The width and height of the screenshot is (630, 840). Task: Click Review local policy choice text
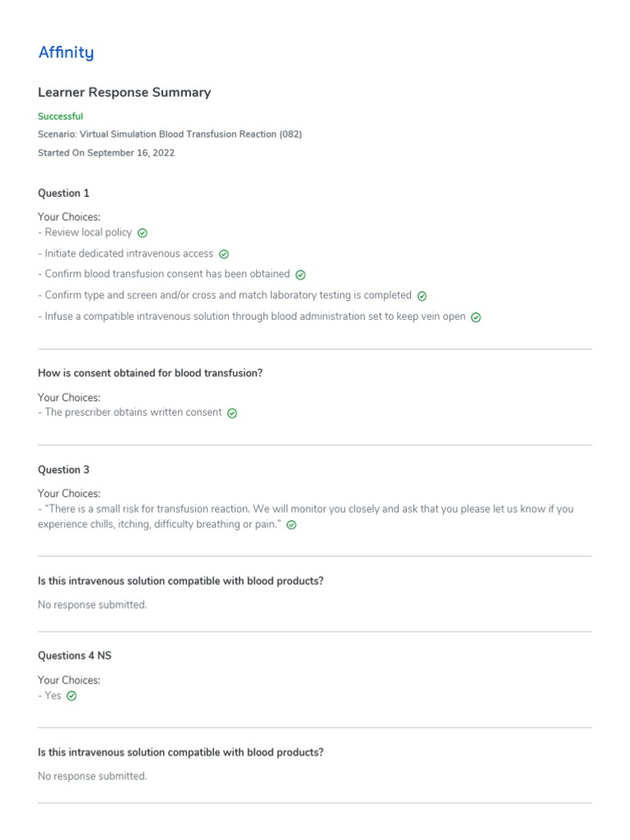click(x=88, y=233)
